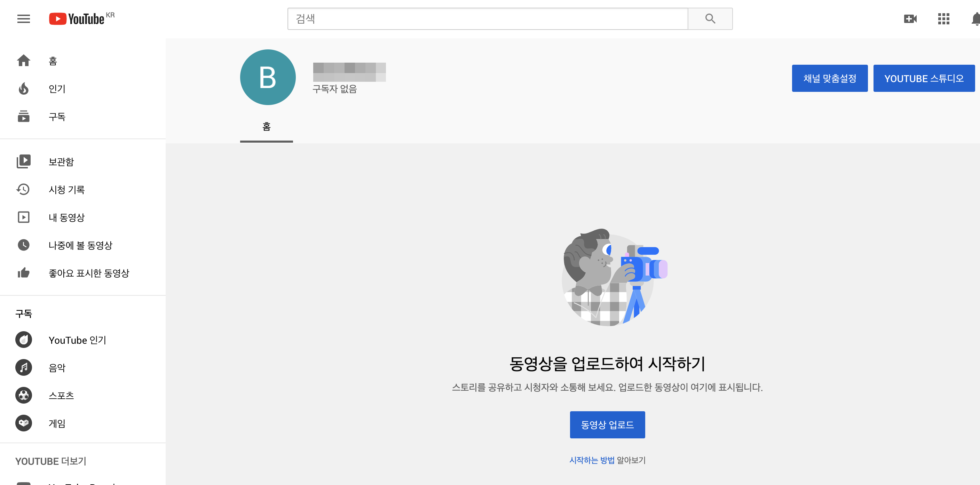
Task: Open Library (보관함) in the sidebar
Action: [x=61, y=162]
